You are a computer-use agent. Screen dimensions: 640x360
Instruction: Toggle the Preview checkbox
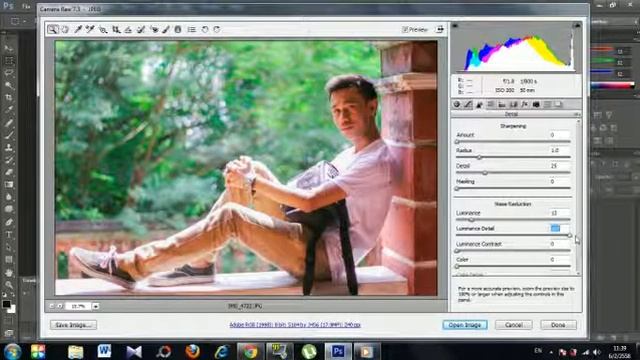click(x=405, y=29)
